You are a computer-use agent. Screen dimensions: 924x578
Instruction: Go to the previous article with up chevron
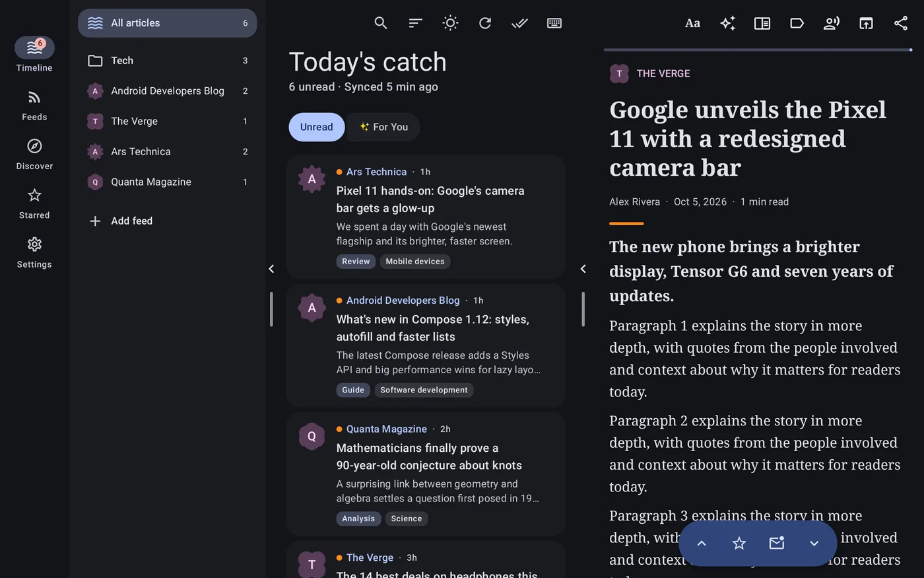coord(702,543)
